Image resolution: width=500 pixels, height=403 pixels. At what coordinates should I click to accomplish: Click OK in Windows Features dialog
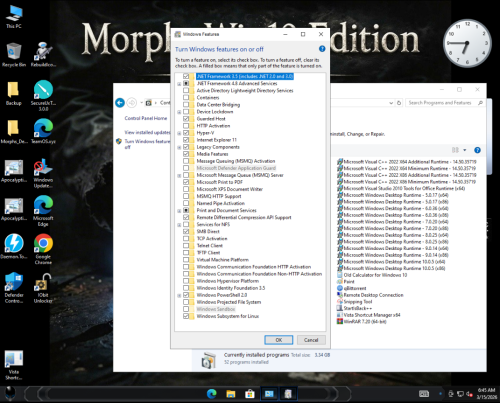279,340
